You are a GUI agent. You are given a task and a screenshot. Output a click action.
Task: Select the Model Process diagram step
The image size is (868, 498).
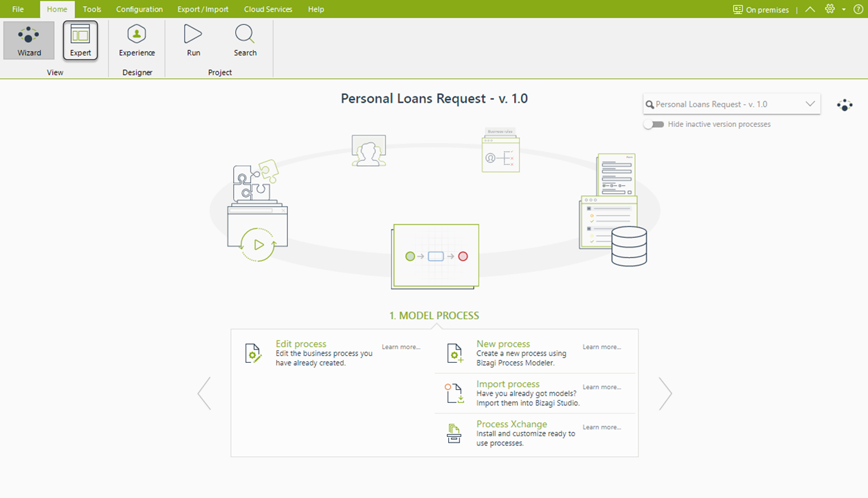[x=435, y=256]
